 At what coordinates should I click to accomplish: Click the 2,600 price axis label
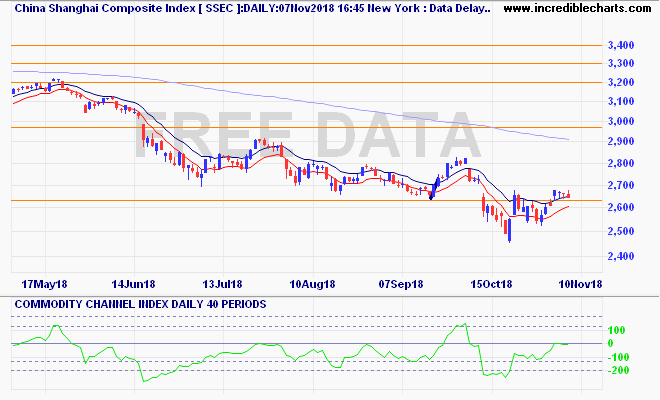coord(621,208)
